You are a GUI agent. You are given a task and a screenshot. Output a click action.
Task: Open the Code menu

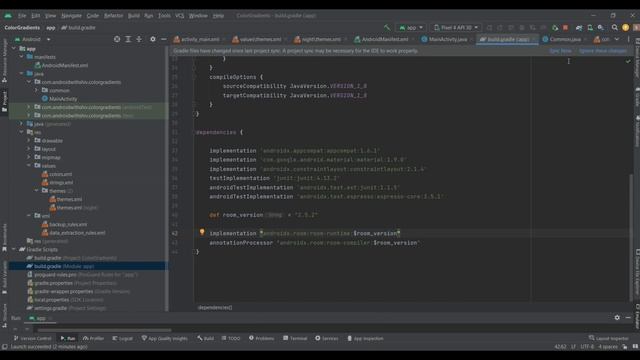[x=93, y=16]
